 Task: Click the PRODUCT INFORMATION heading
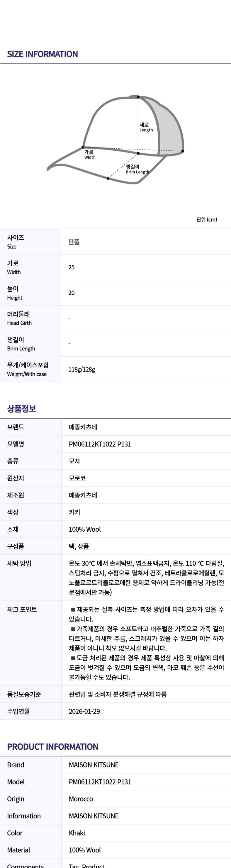[x=53, y=747]
